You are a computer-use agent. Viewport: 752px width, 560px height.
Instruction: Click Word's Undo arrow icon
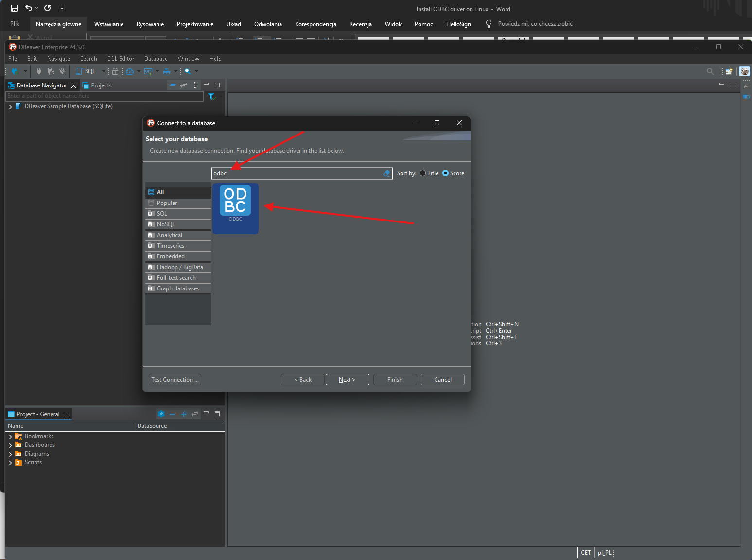29,8
